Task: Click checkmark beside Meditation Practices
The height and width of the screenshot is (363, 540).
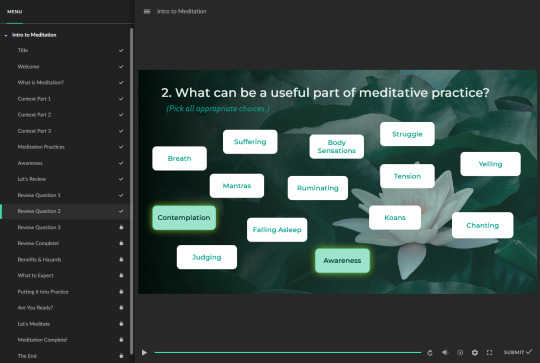Action: point(121,147)
